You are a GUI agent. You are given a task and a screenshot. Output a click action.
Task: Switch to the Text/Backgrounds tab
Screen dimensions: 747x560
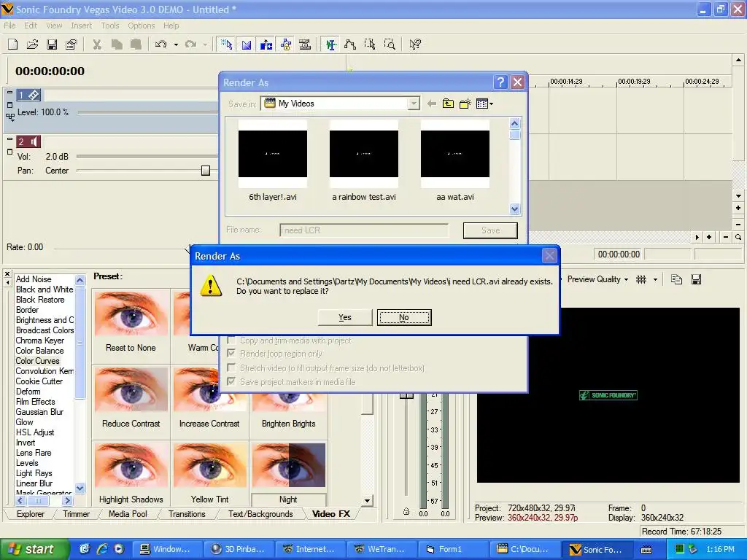(x=260, y=514)
